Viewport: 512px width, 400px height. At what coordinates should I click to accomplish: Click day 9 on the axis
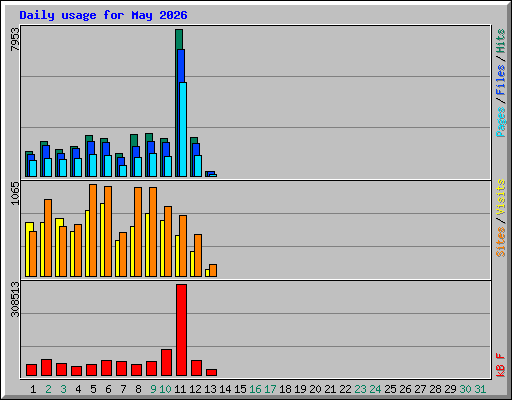[x=153, y=389]
